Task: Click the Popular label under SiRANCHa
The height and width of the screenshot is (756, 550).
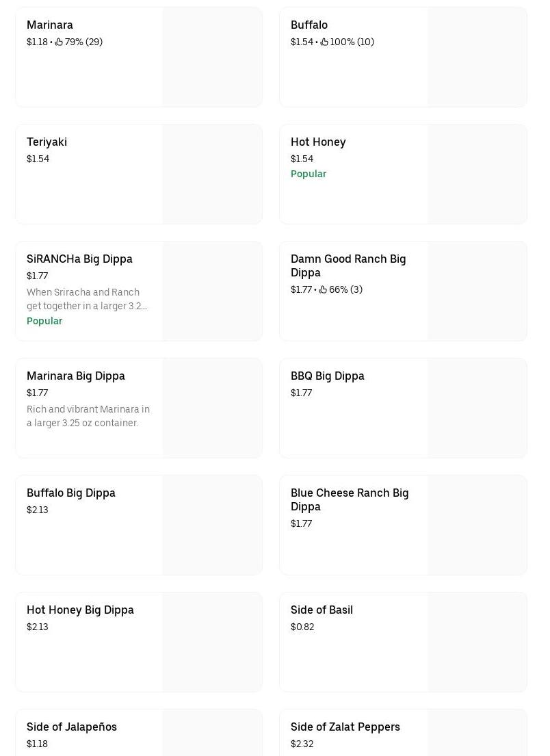Action: click(x=44, y=321)
